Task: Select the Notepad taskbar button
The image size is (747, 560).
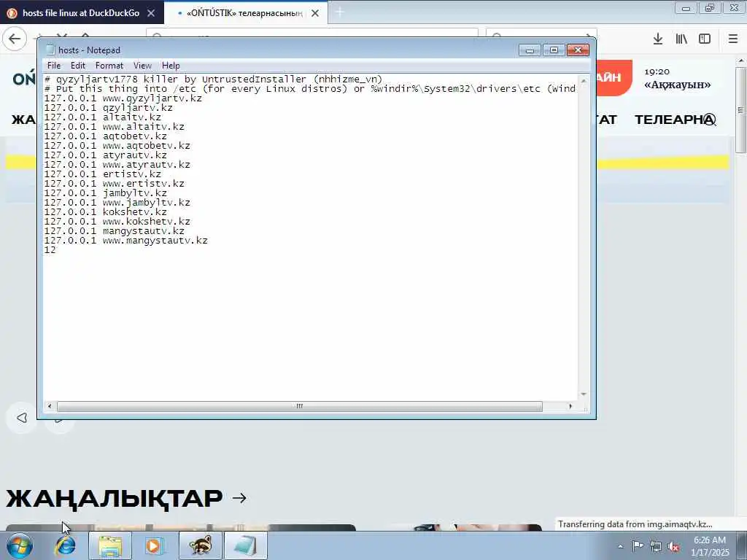Action: (x=245, y=545)
